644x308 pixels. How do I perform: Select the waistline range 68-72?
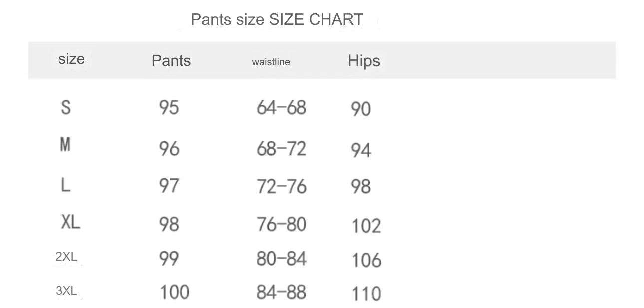click(x=281, y=149)
